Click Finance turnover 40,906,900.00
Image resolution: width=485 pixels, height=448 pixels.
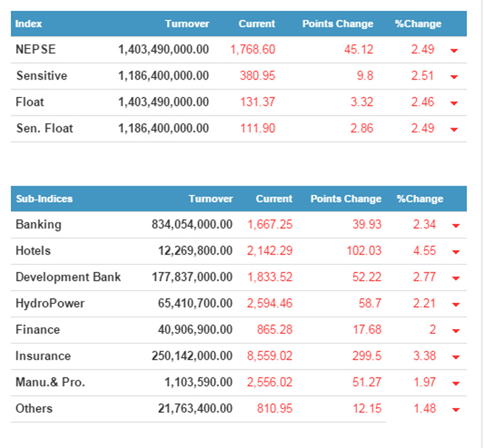(195, 330)
